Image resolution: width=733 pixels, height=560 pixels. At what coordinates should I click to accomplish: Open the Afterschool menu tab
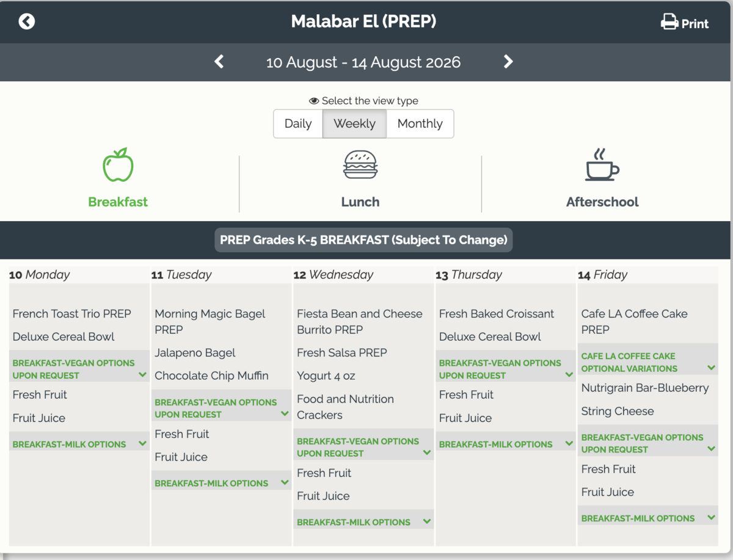coord(602,202)
